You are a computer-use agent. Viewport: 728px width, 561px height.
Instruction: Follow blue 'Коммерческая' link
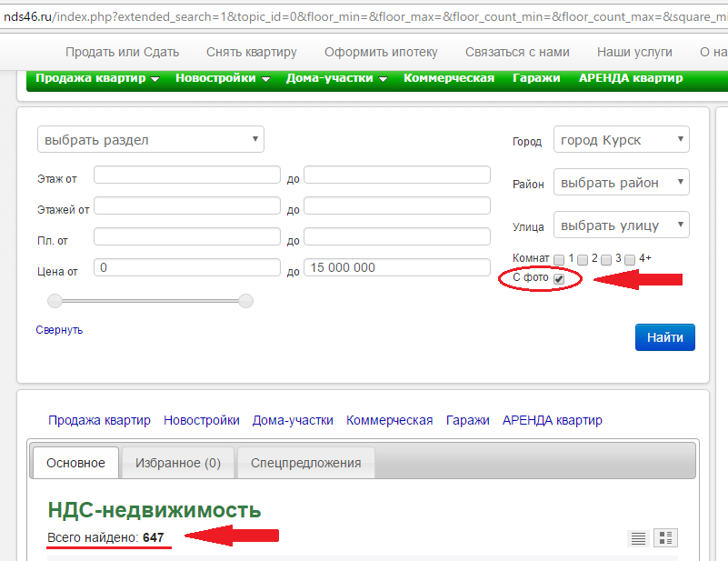[x=390, y=420]
